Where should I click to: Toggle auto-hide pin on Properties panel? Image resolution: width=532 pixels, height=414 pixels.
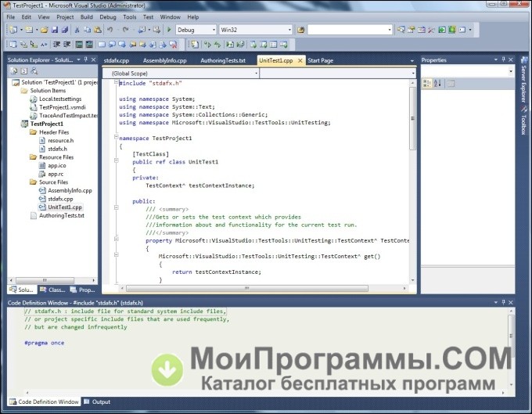pyautogui.click(x=504, y=59)
